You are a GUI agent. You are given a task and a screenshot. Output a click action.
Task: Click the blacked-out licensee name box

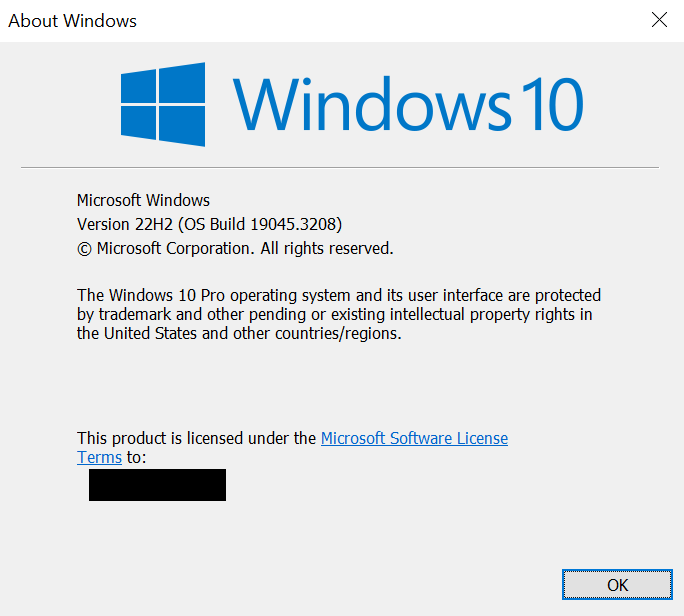(x=157, y=485)
